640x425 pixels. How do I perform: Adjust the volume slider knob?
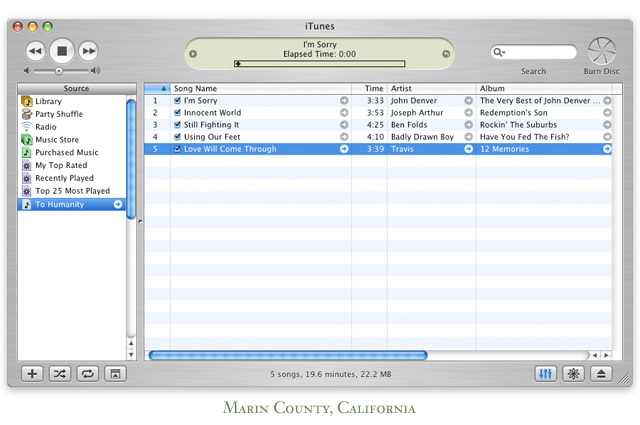pyautogui.click(x=59, y=71)
